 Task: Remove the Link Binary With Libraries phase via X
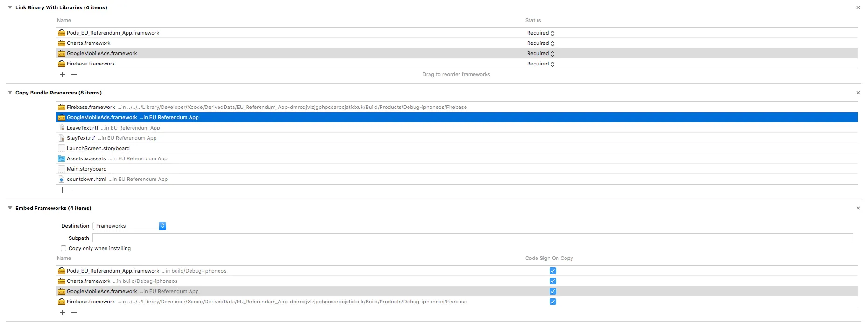[858, 7]
